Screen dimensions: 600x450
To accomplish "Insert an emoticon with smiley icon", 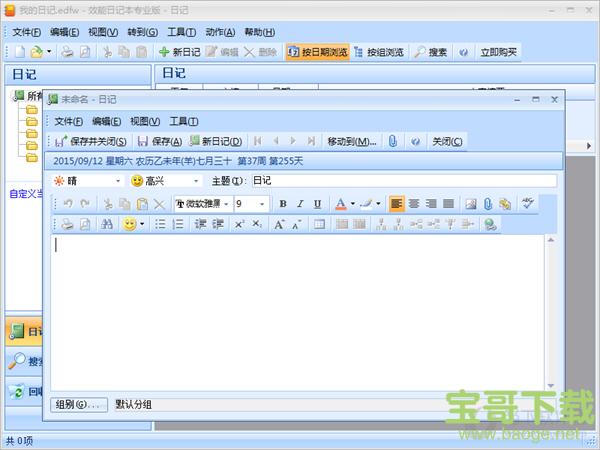I will pyautogui.click(x=129, y=224).
